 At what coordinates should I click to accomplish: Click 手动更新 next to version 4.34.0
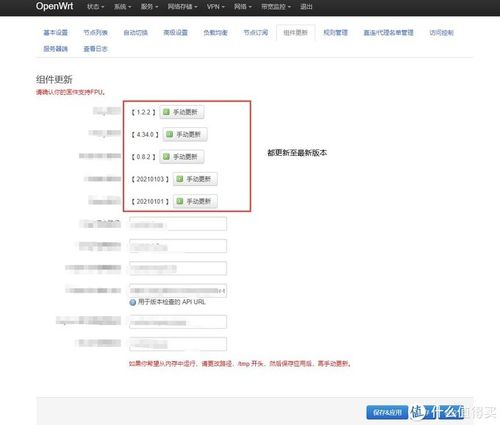coord(185,134)
